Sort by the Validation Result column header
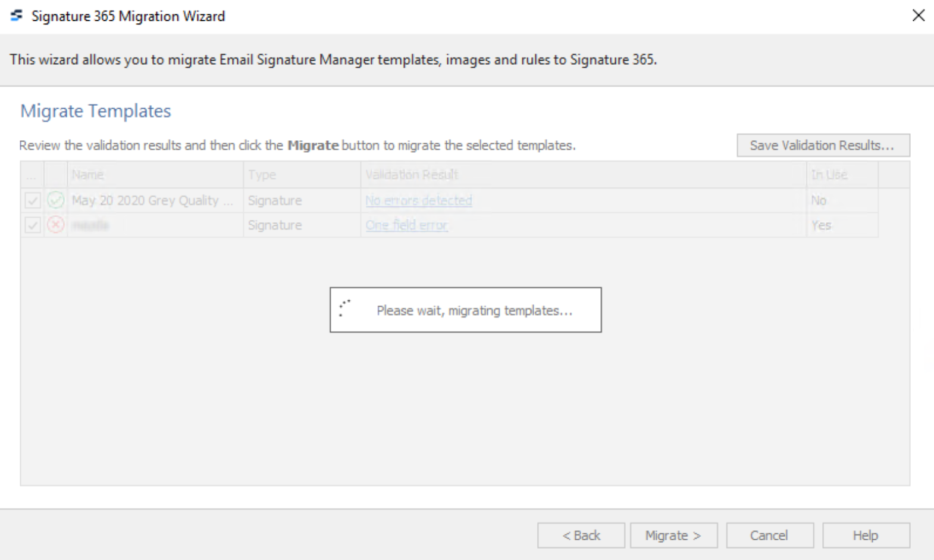934x560 pixels. [584, 175]
